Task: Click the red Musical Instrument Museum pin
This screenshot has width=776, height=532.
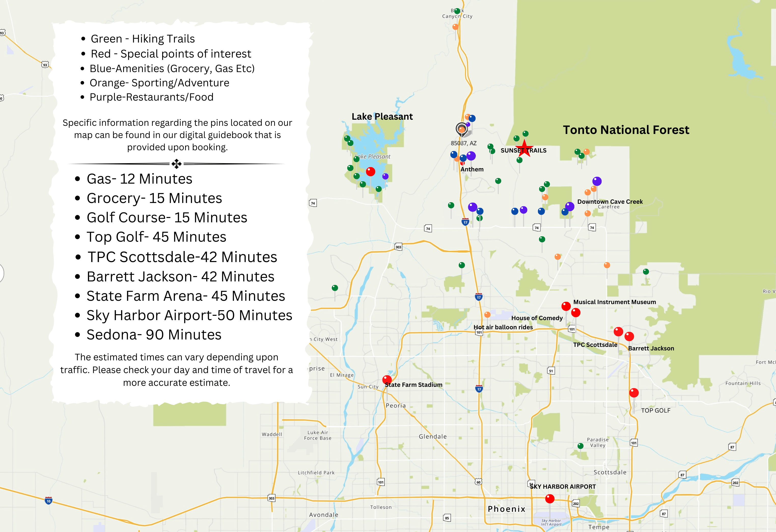Action: click(x=566, y=306)
